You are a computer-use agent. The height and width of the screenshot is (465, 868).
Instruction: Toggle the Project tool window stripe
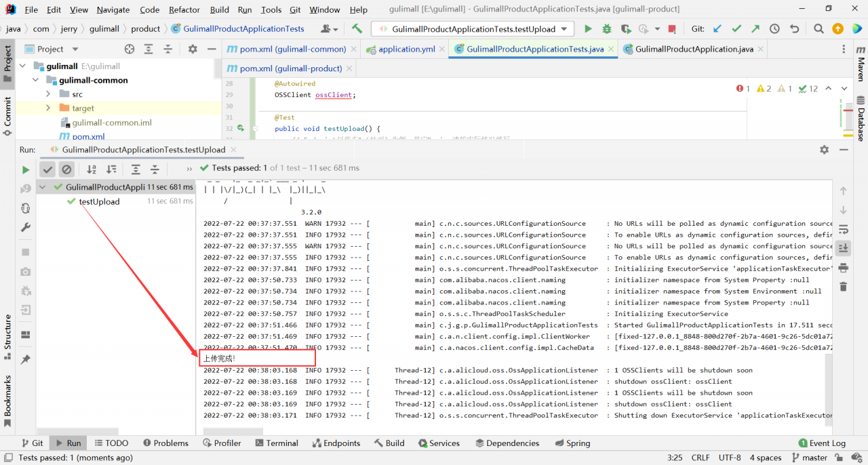7,63
